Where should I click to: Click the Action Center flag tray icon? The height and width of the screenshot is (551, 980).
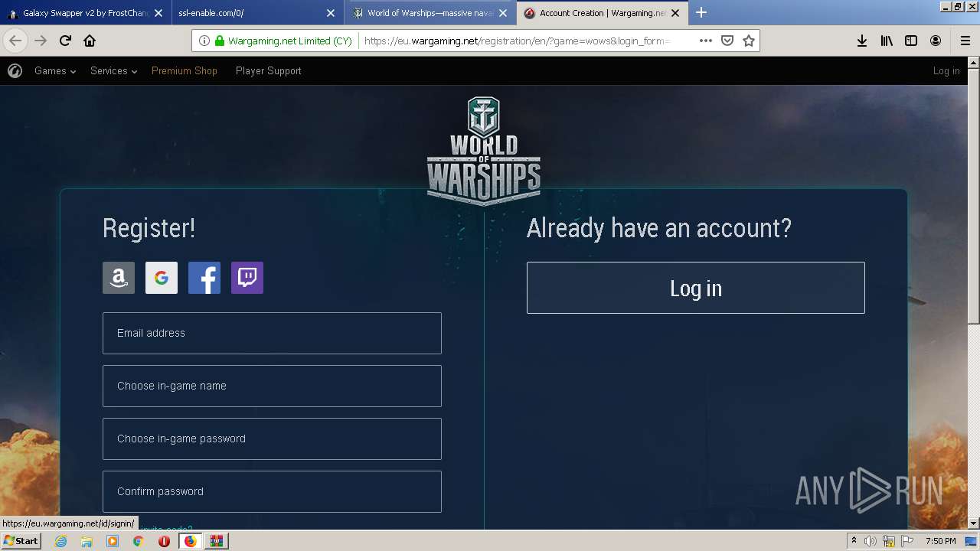coord(907,541)
